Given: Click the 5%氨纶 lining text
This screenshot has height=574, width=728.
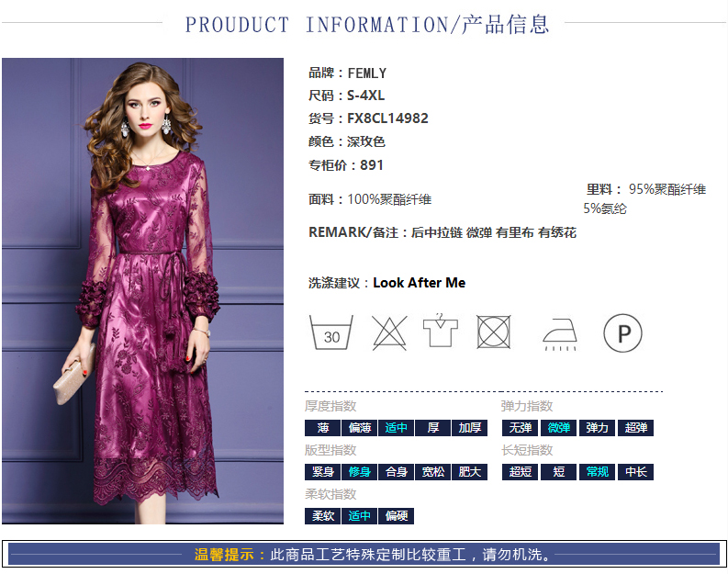Looking at the screenshot, I should (x=605, y=208).
